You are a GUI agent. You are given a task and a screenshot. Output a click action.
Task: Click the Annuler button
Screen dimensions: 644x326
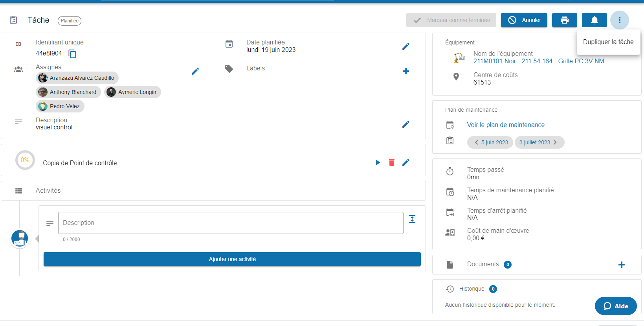tap(524, 20)
